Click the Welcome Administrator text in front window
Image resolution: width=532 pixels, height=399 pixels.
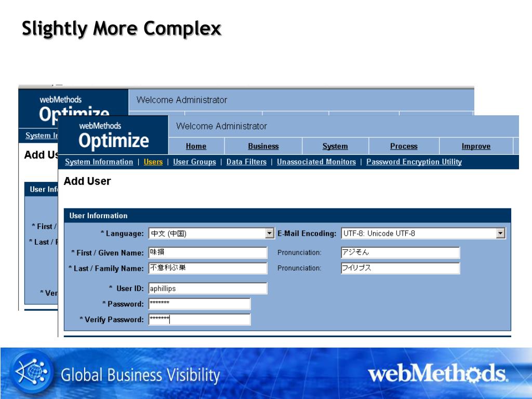[221, 126]
